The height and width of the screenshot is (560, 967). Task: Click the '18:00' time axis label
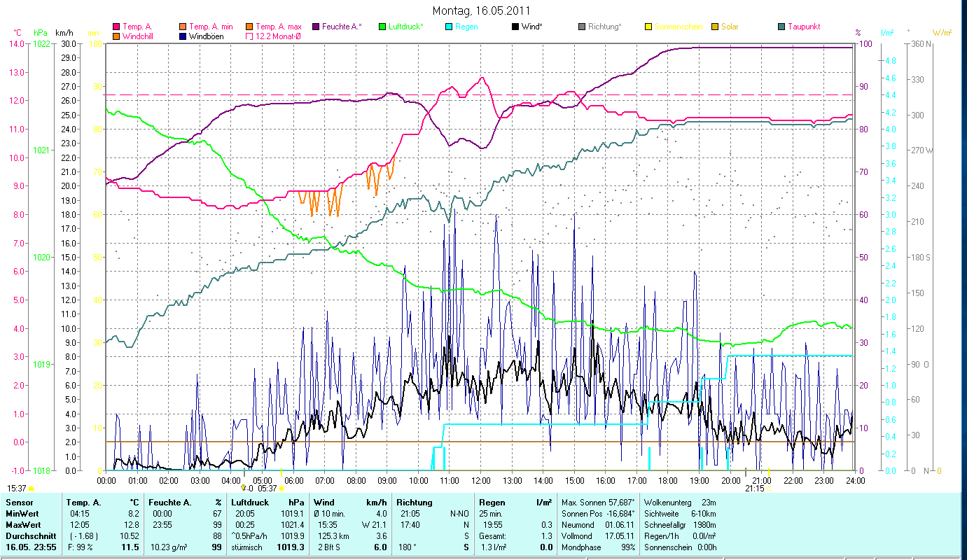[668, 480]
